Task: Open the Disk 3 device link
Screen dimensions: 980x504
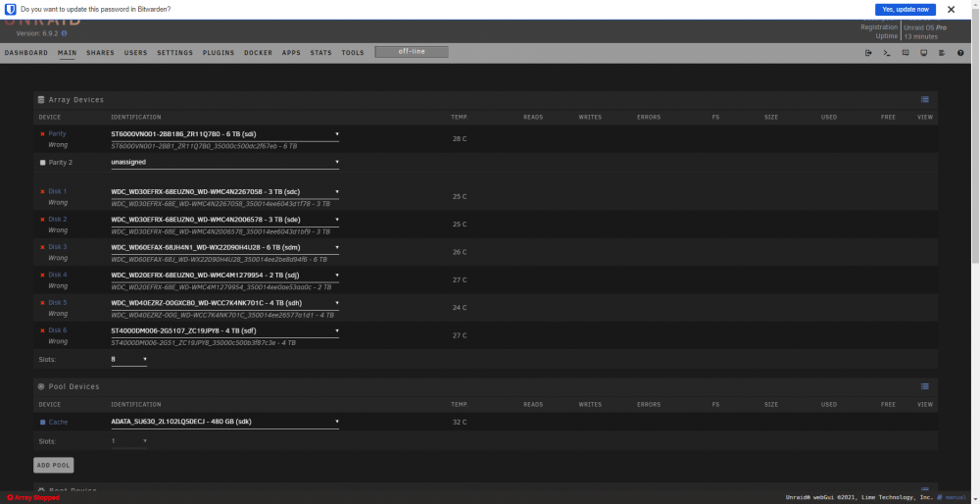Action: 58,247
